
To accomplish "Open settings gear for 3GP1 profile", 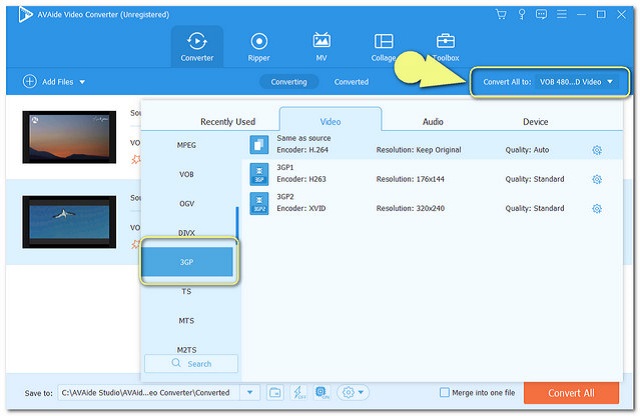I will tap(597, 179).
